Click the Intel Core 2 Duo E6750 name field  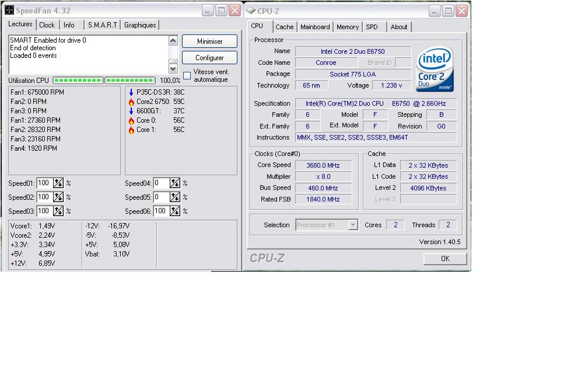(x=353, y=51)
